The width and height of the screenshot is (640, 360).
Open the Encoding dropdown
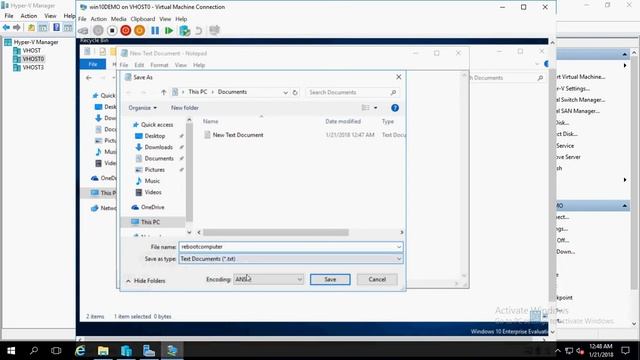click(x=269, y=280)
